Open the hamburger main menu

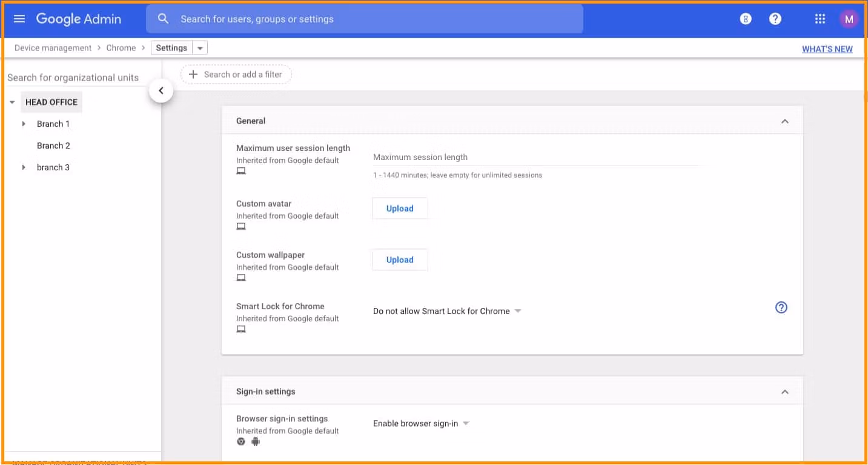(x=19, y=19)
